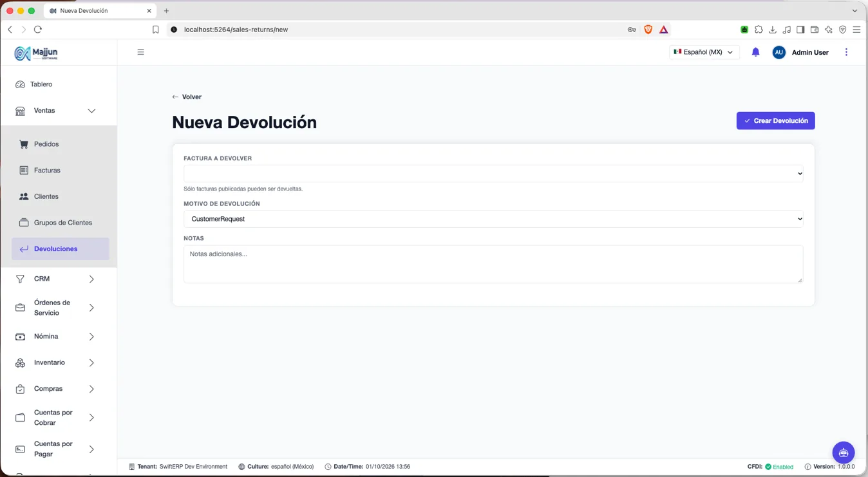Viewport: 868px width, 477px height.
Task: Click the Admin User name
Action: 810,52
